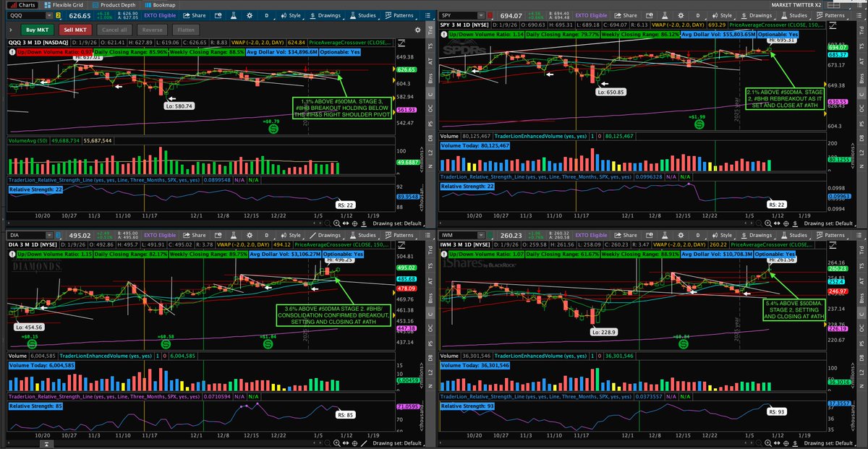
Task: Open QQQ chart Drawings menu
Action: 325,16
